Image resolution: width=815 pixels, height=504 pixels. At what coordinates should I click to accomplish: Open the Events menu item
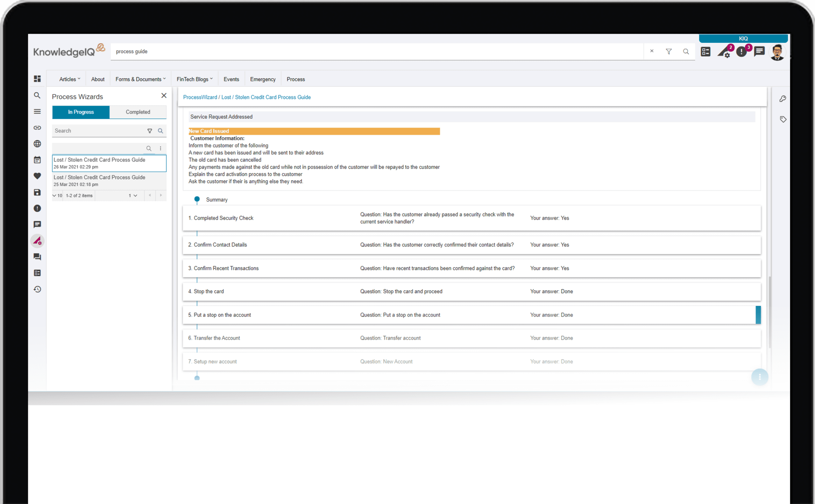click(231, 79)
